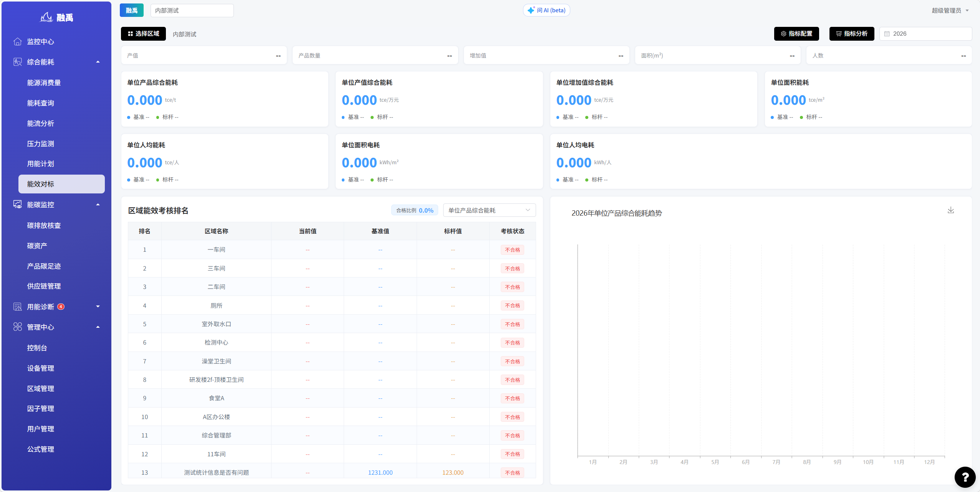
Task: Open the 单位产品综合能耗 dropdown
Action: tap(489, 210)
